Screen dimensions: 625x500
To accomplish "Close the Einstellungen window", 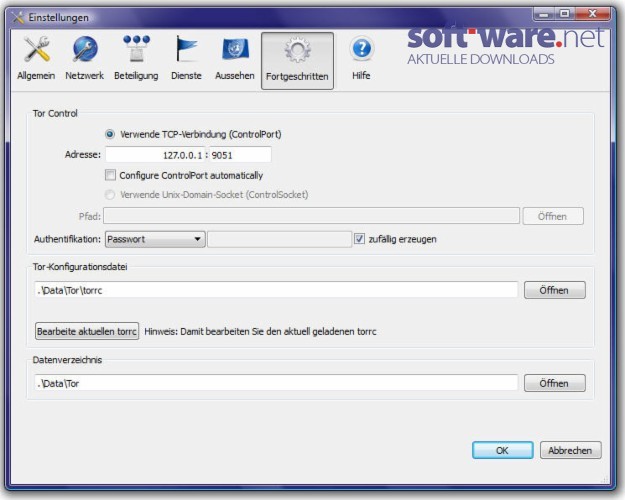I will pos(592,14).
